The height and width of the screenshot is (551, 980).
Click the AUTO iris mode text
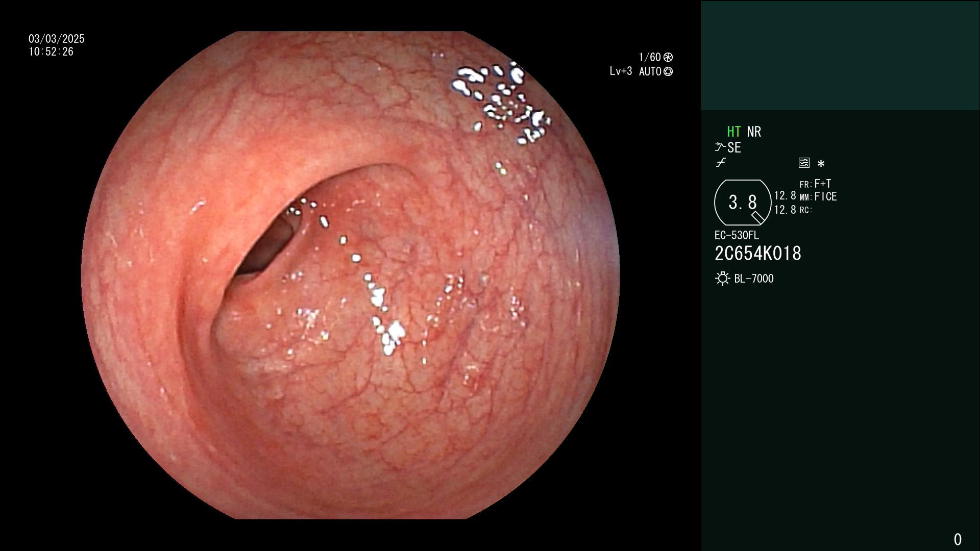650,71
